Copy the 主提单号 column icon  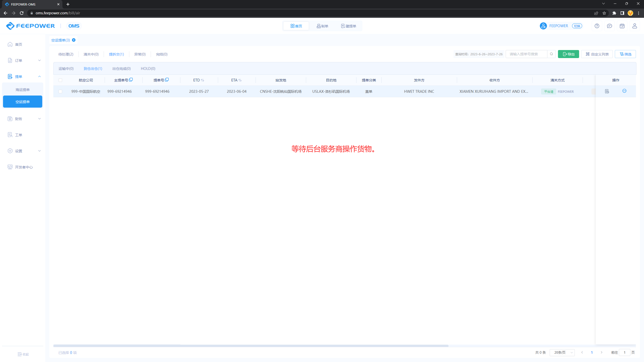tap(131, 80)
